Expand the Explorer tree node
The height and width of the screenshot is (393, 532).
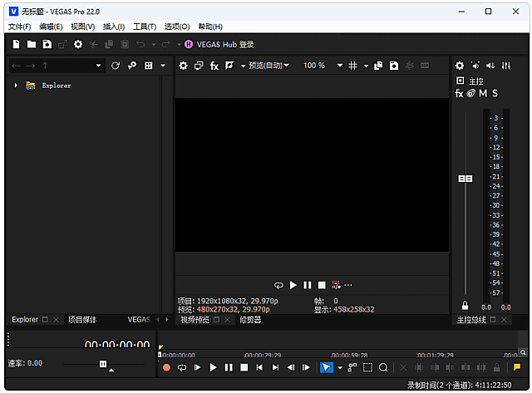pos(16,86)
